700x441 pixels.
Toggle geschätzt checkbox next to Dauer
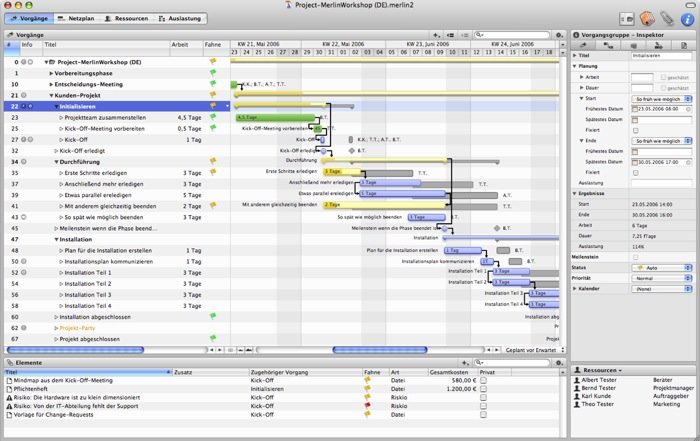coord(663,88)
